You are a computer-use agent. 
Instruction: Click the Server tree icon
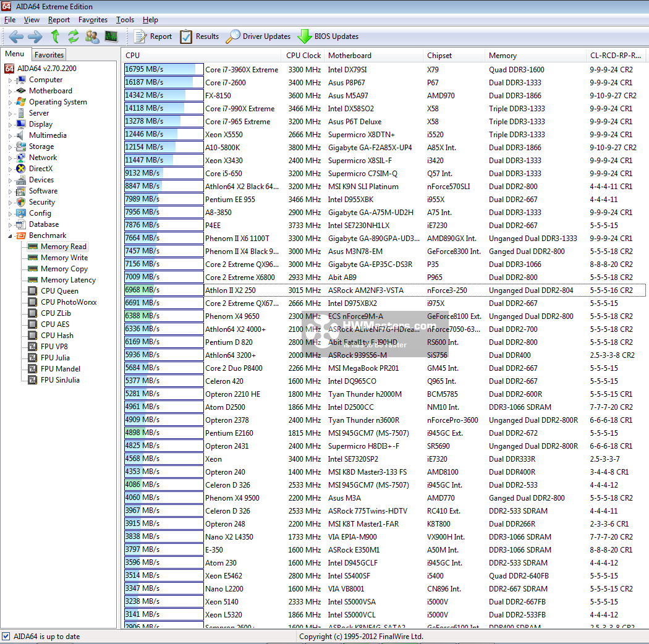pos(20,113)
